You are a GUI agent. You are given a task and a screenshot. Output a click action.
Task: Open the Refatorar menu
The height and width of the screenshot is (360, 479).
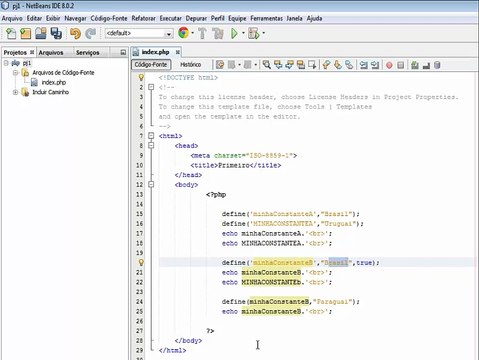pos(143,18)
